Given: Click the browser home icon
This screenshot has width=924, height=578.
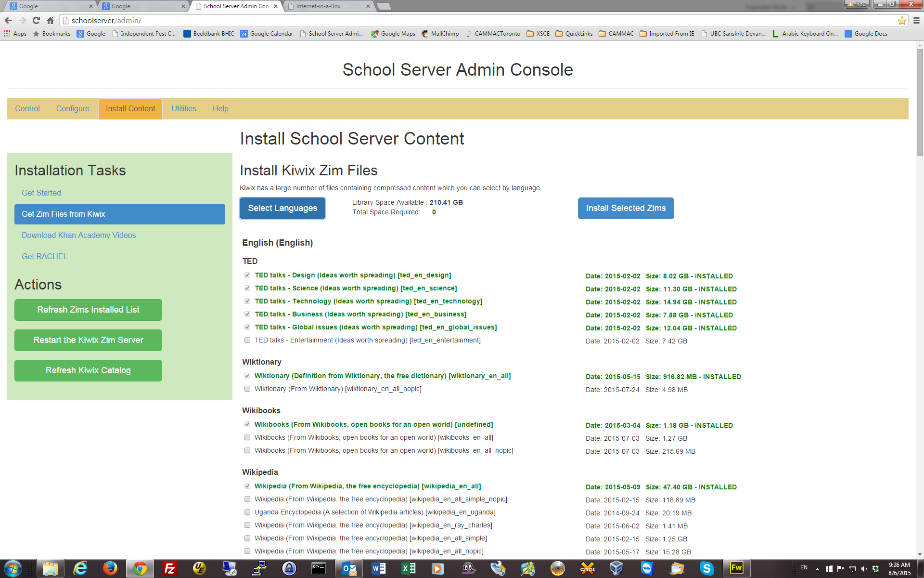Looking at the screenshot, I should coord(50,20).
